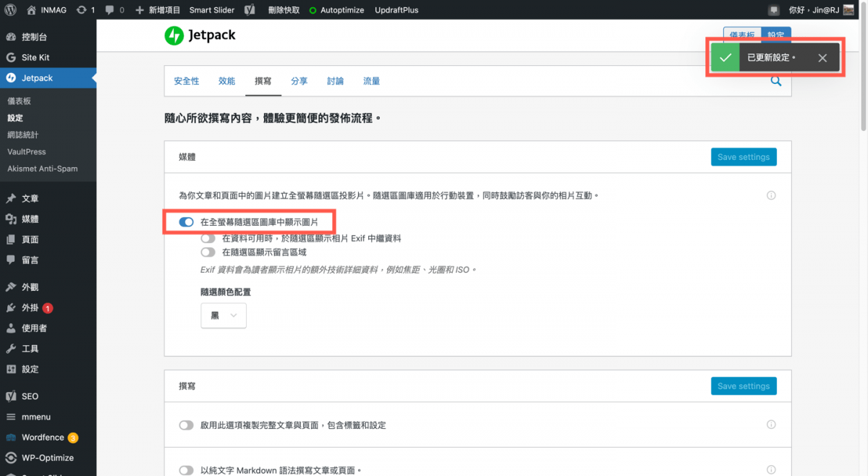
Task: Click 新增項目 in admin bar
Action: click(x=157, y=10)
